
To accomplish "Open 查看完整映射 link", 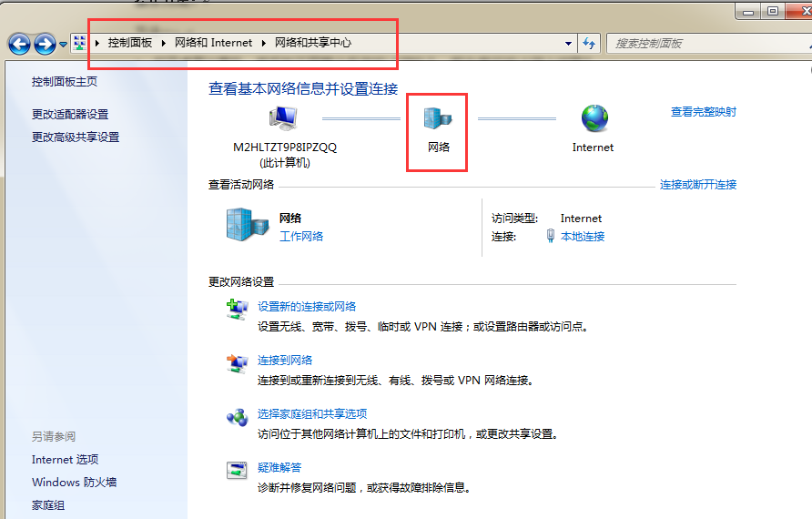I will [704, 112].
